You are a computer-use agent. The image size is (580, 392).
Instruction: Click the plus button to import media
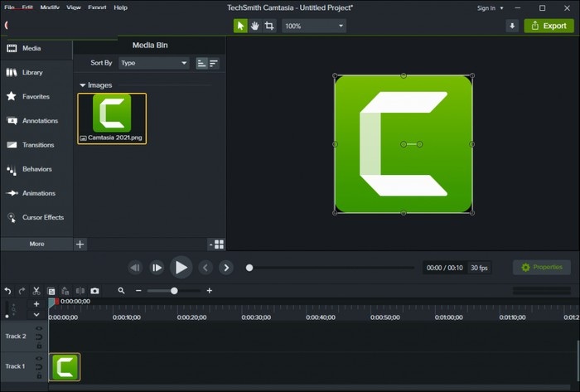pyautogui.click(x=80, y=244)
